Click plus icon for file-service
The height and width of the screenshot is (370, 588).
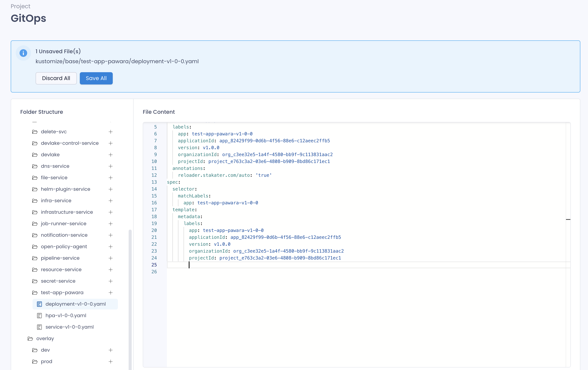point(111,178)
